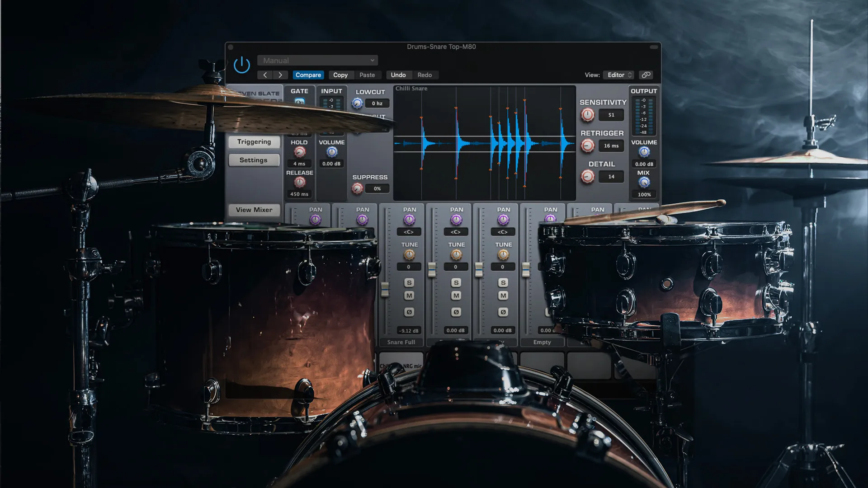The height and width of the screenshot is (488, 868).
Task: Invert phase on Snare Full channel
Action: (x=409, y=312)
